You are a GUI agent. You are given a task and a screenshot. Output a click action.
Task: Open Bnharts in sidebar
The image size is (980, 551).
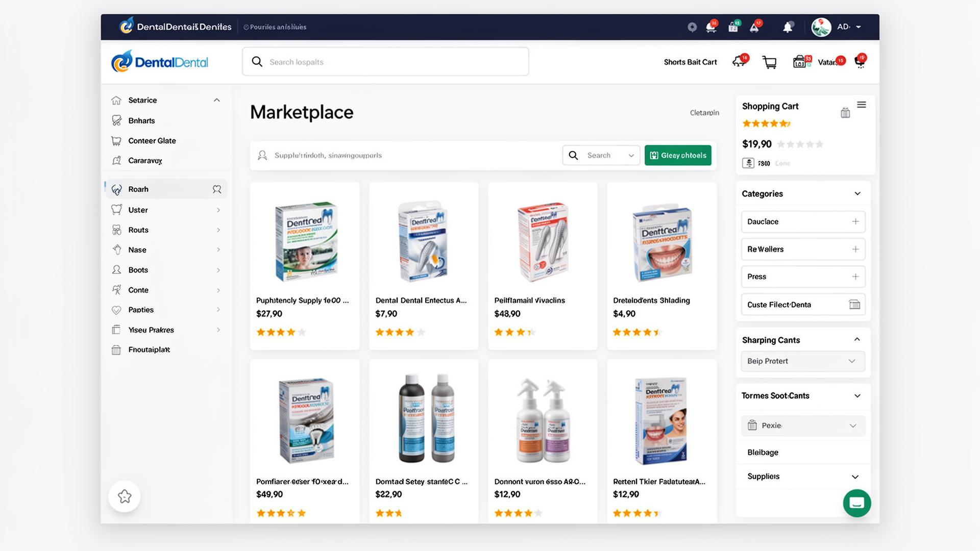(x=141, y=120)
